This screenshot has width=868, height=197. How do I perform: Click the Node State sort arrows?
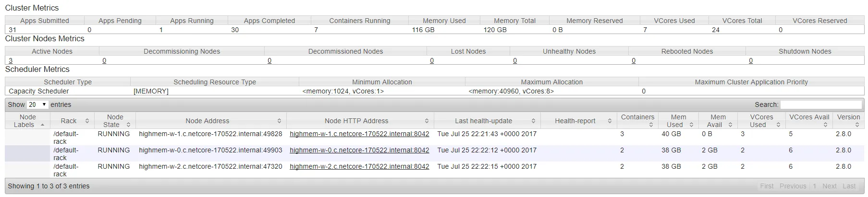click(128, 125)
